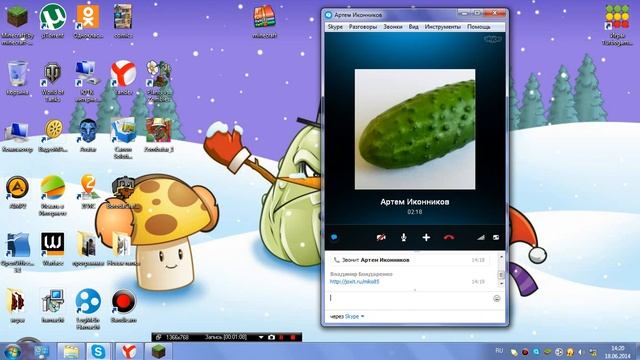This screenshot has width=640, height=360.
Task: Select the Yandex browser desktop shortcut
Action: [123, 78]
